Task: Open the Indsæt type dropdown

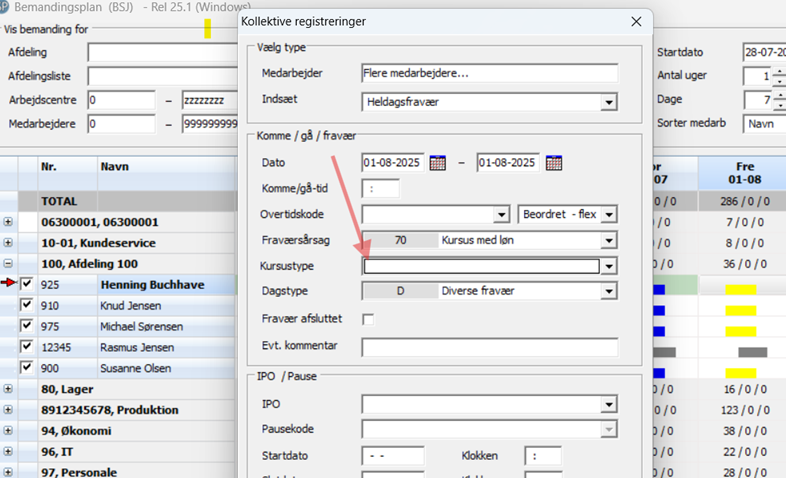Action: (608, 102)
